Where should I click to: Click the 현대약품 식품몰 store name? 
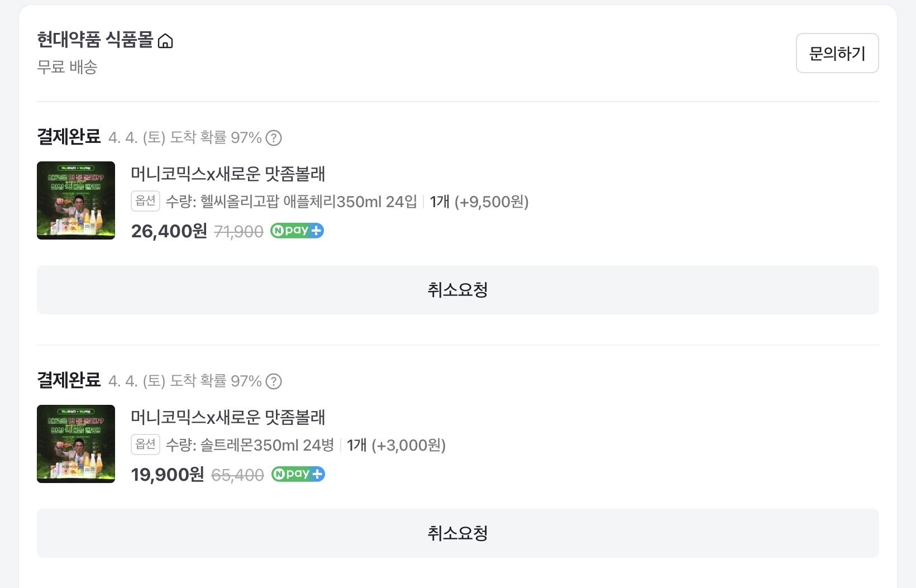pos(94,40)
